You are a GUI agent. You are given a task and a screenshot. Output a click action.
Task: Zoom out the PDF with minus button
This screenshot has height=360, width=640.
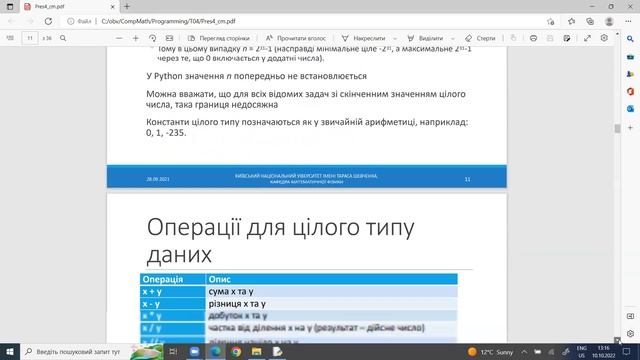pyautogui.click(x=119, y=38)
